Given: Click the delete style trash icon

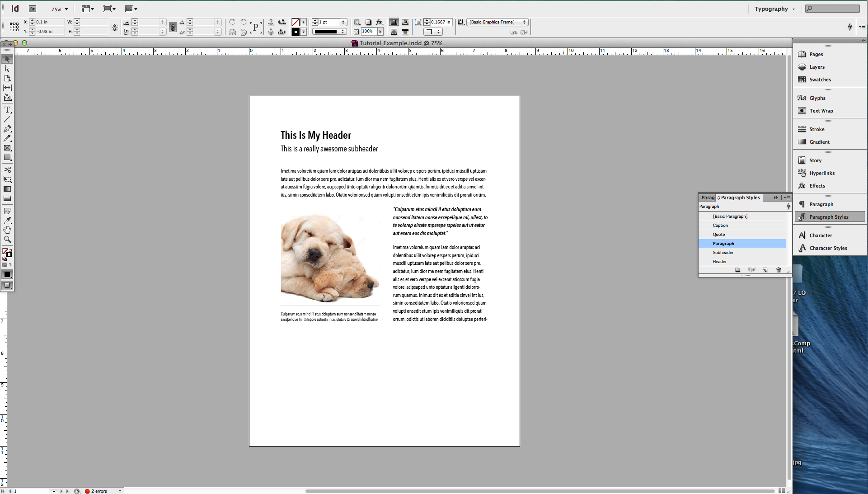Looking at the screenshot, I should click(779, 270).
